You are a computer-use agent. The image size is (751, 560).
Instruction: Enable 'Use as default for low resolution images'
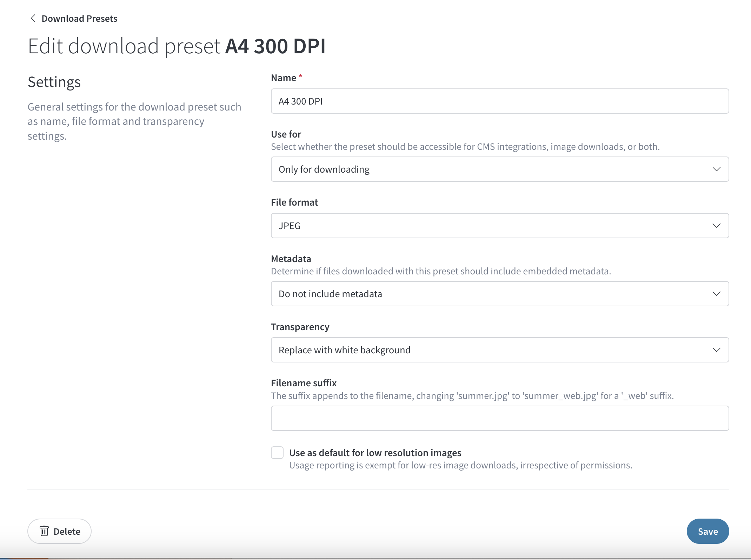277,453
